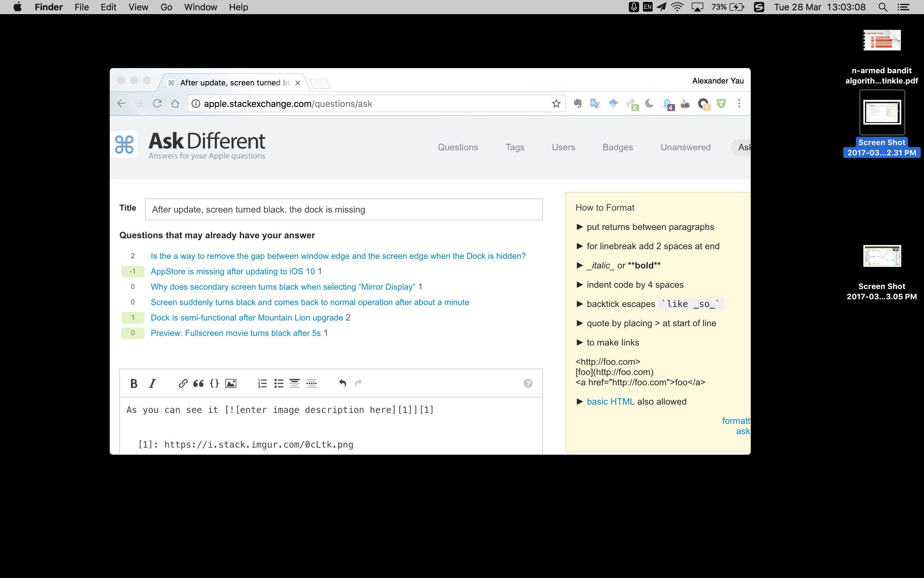Insert an image with the picture icon
Image resolution: width=924 pixels, height=578 pixels.
231,383
